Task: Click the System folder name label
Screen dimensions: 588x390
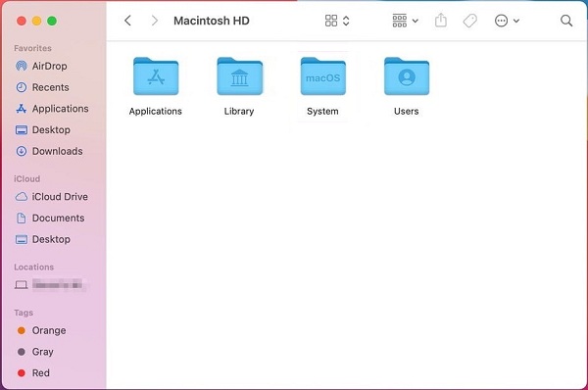Action: tap(322, 112)
